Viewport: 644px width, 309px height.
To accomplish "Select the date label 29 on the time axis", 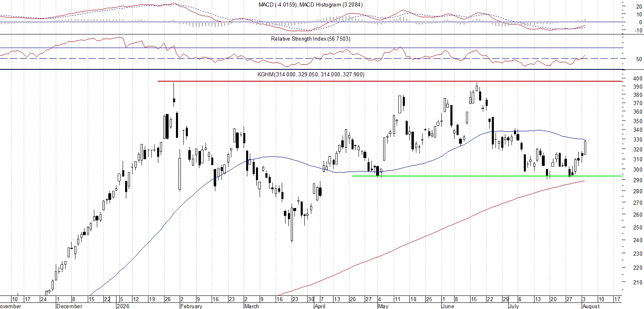I will click(506, 300).
